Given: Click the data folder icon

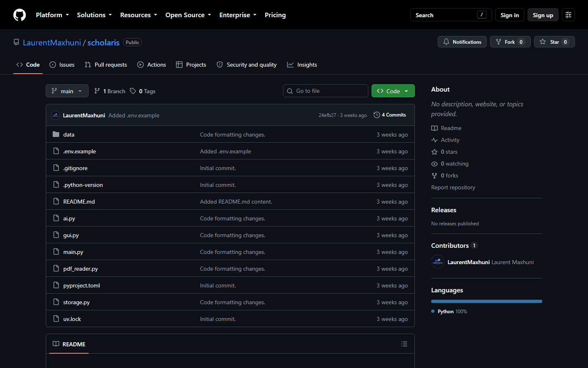Looking at the screenshot, I should click(56, 134).
